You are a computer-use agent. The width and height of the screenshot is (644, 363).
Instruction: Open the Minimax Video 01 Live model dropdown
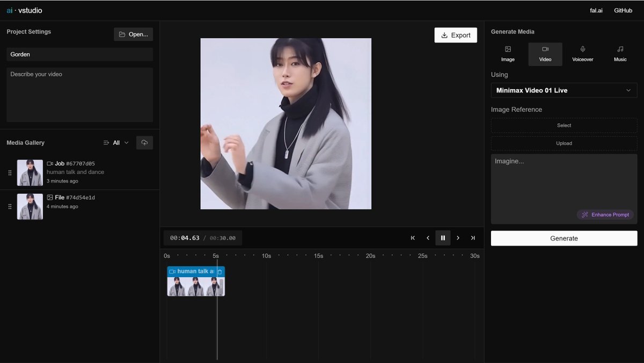tap(564, 90)
